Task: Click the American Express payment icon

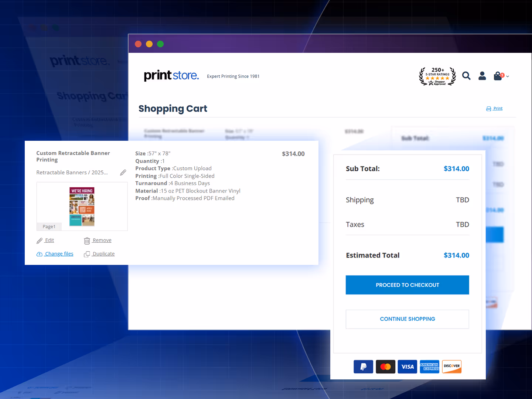Action: click(430, 366)
